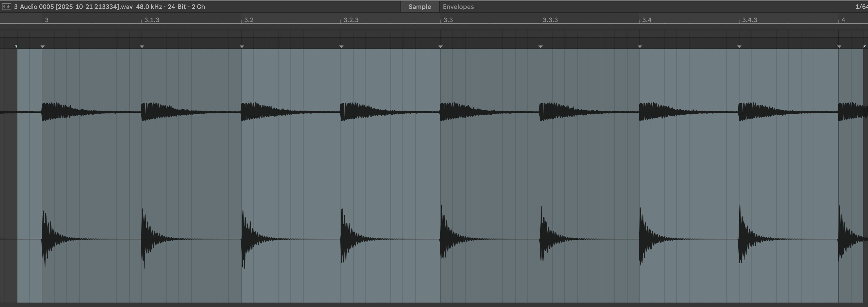Click the transient marker at 3.2
The image size is (868, 307).
pos(242,46)
